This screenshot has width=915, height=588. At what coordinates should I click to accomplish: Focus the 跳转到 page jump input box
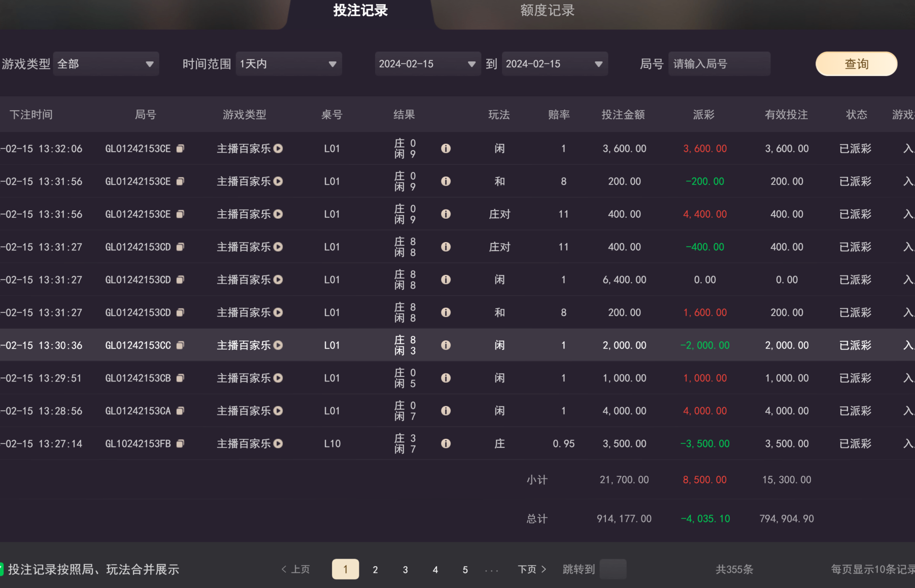(613, 569)
